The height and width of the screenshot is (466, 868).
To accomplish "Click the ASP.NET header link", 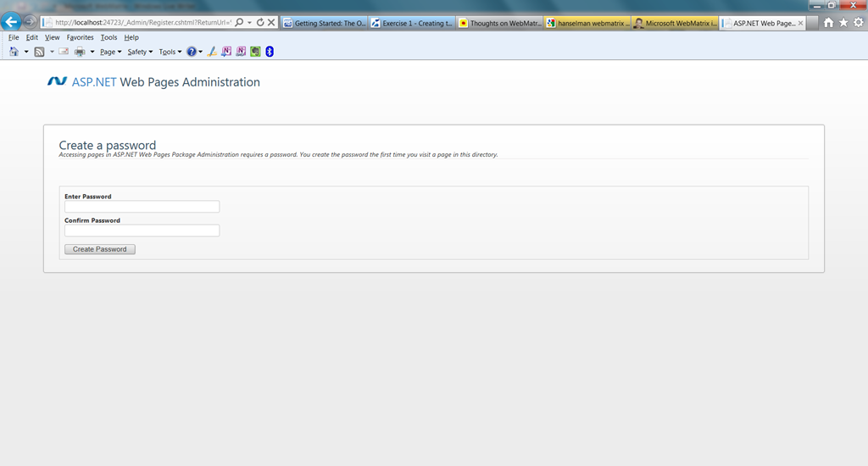I will pyautogui.click(x=94, y=82).
